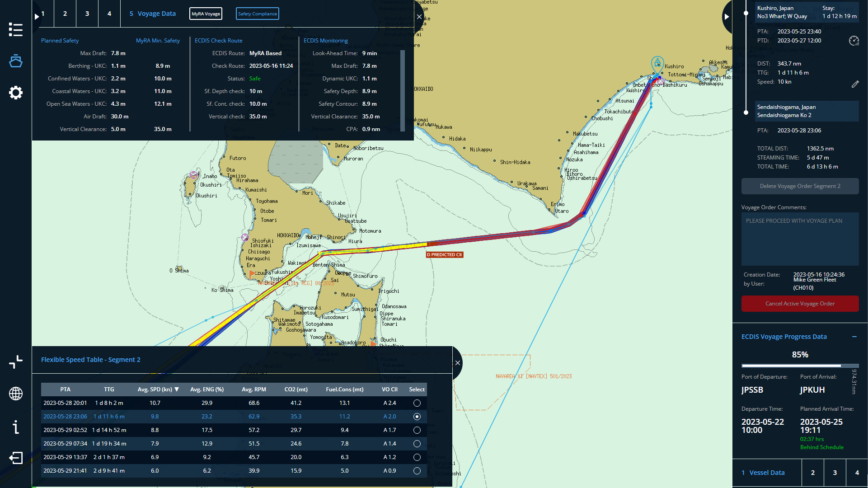Open the list menu icon in sidebar
The image size is (868, 488).
(16, 30)
